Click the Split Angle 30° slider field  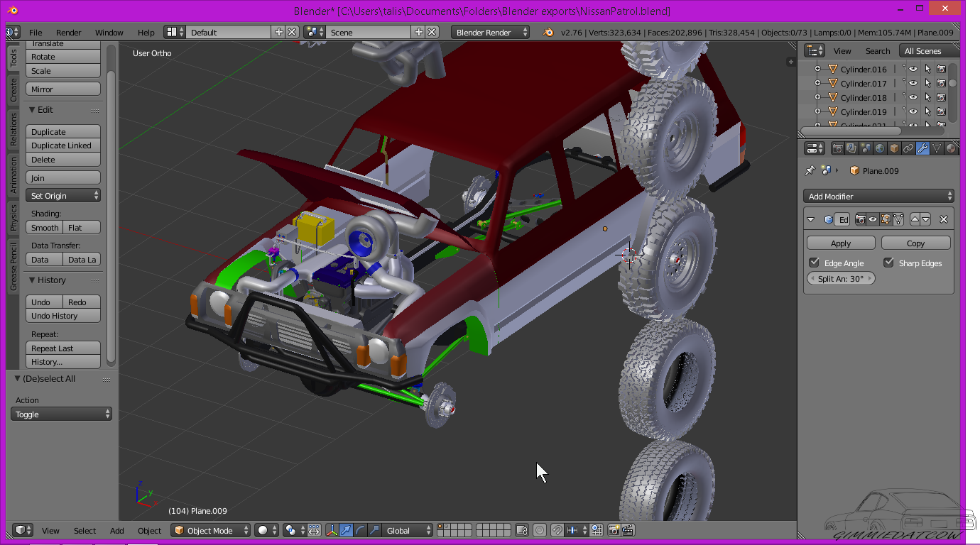point(841,279)
